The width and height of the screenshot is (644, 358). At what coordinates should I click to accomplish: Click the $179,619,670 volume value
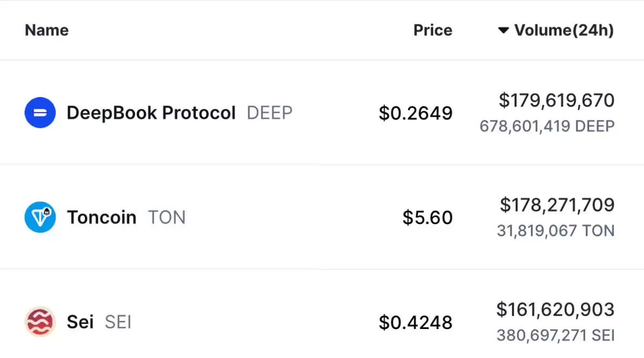point(557,100)
